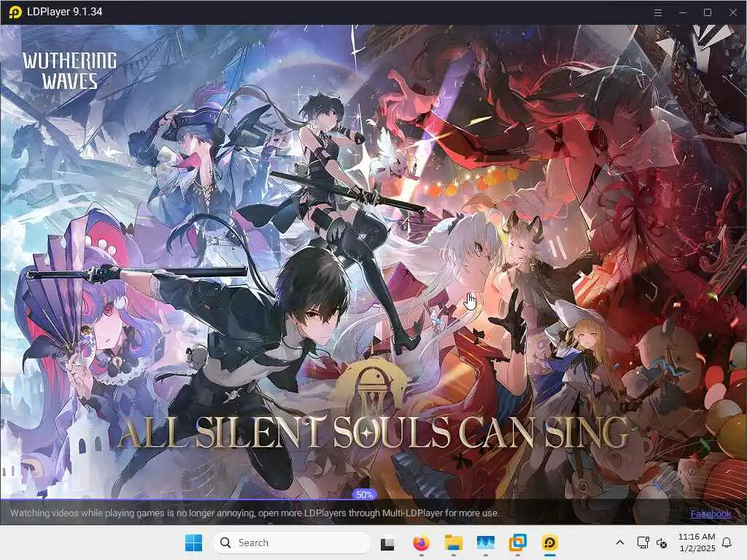This screenshot has width=747, height=560.
Task: Open the Windows Start menu
Action: click(x=193, y=542)
